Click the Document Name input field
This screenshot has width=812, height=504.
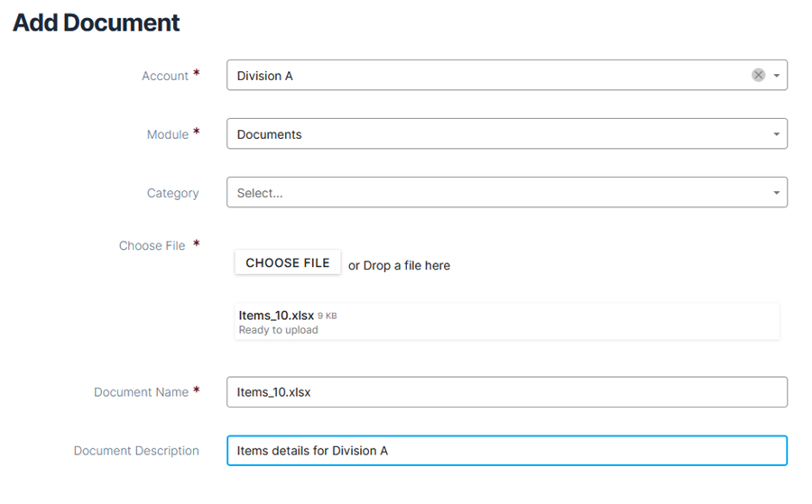click(507, 391)
